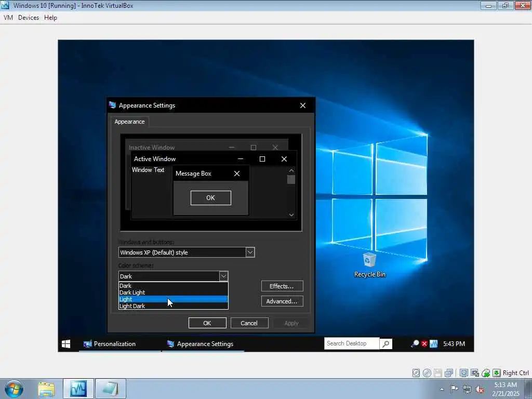Open the Windows and buttons style dropdown
This screenshot has width=532, height=399.
tap(250, 252)
